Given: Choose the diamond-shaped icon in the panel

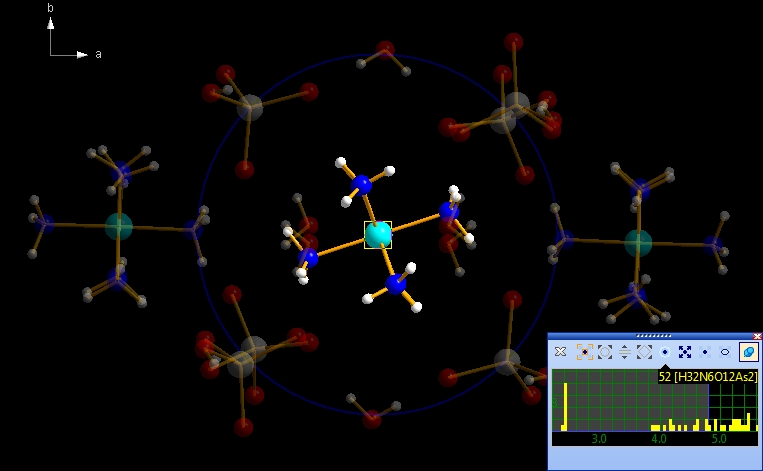Looking at the screenshot, I should pos(645,352).
